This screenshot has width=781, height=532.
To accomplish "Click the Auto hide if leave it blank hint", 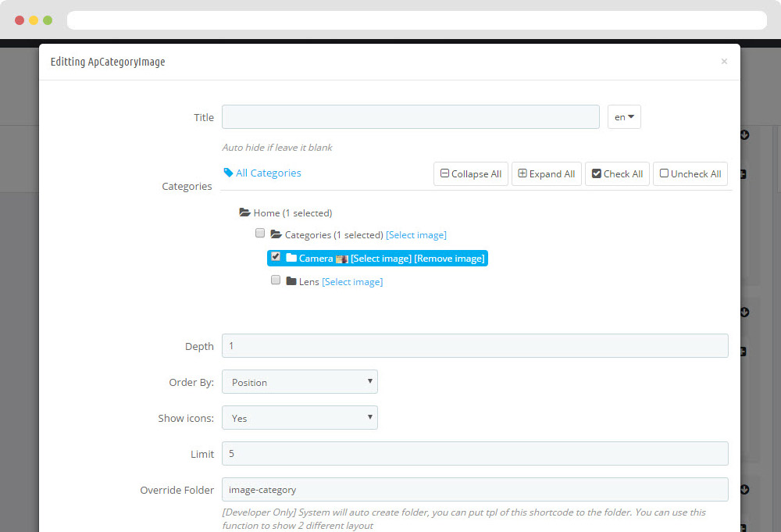I will pos(277,148).
